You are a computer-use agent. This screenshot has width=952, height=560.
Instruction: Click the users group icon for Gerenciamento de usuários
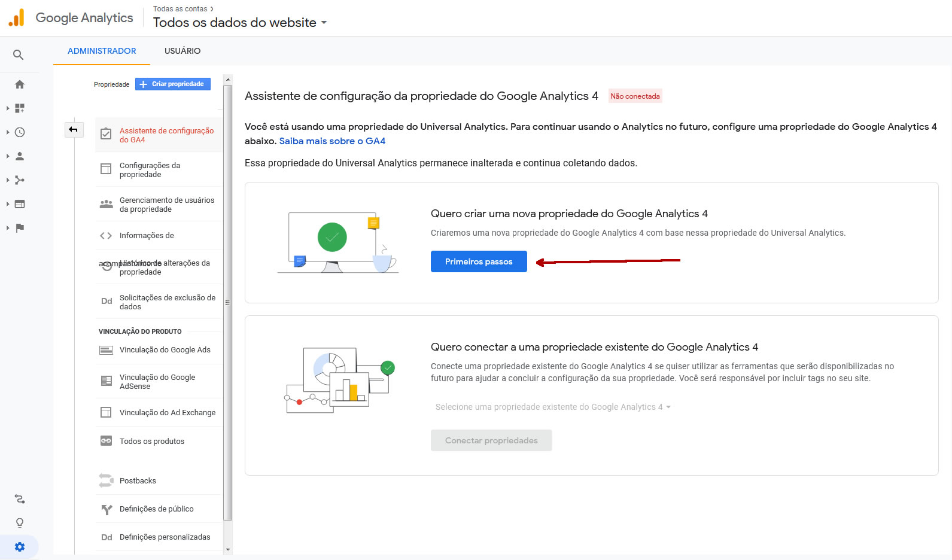tap(106, 204)
